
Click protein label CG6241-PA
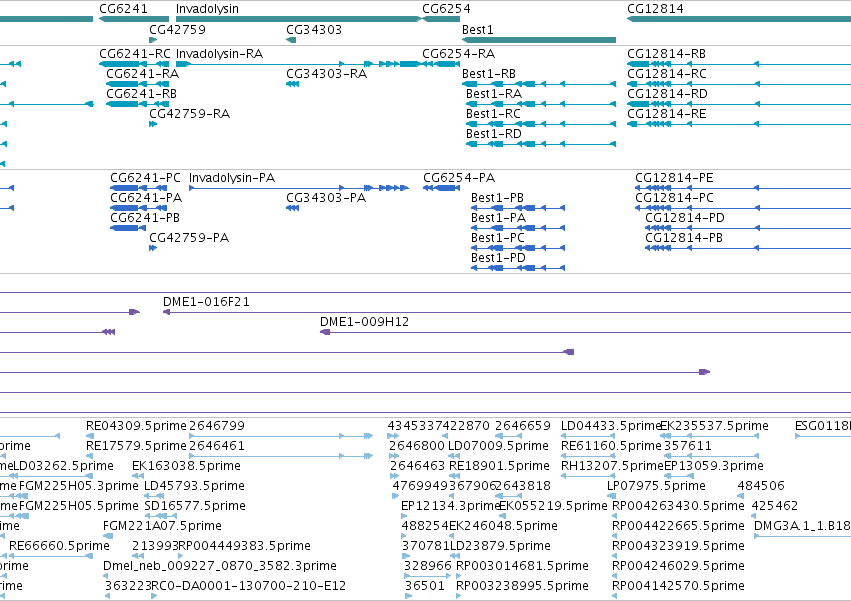tap(146, 198)
